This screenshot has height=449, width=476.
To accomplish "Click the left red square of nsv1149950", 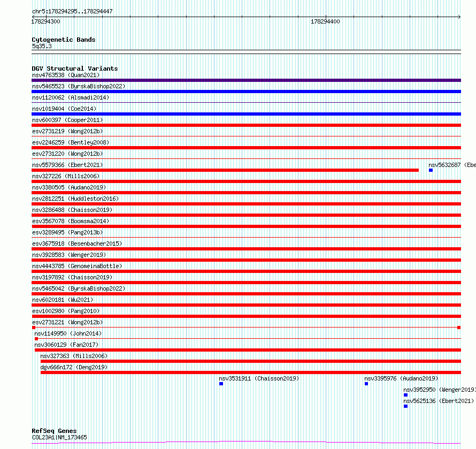I will 36,339.
